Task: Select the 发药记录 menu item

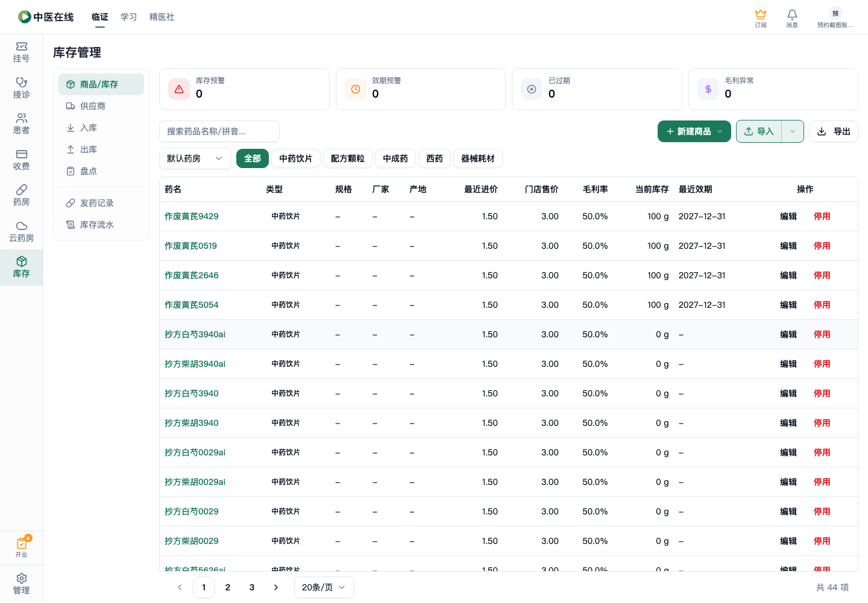Action: click(101, 203)
